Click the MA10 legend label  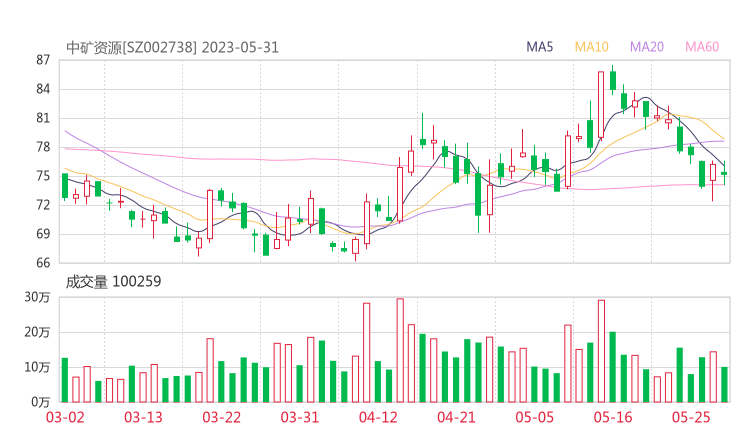point(591,47)
